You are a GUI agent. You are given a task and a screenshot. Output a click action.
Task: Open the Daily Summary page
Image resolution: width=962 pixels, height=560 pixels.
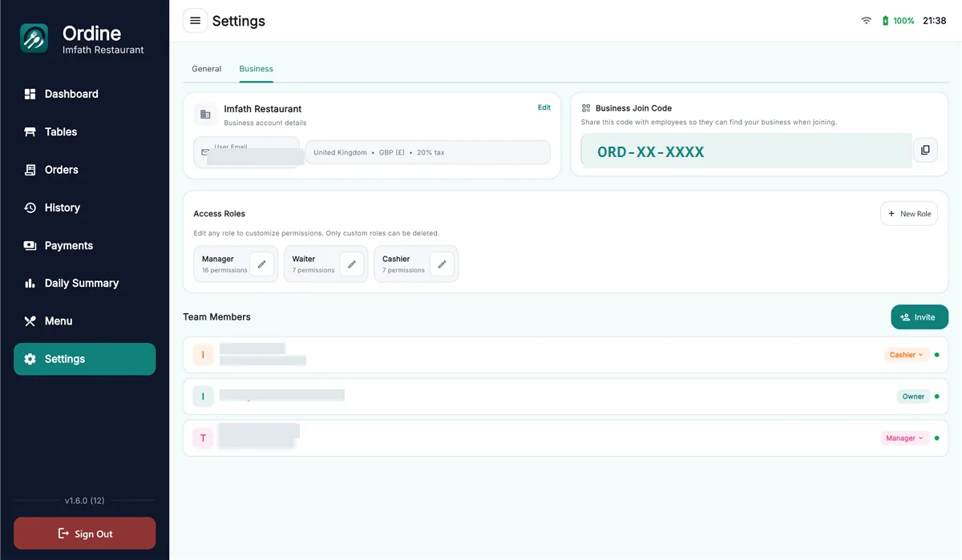pyautogui.click(x=84, y=283)
